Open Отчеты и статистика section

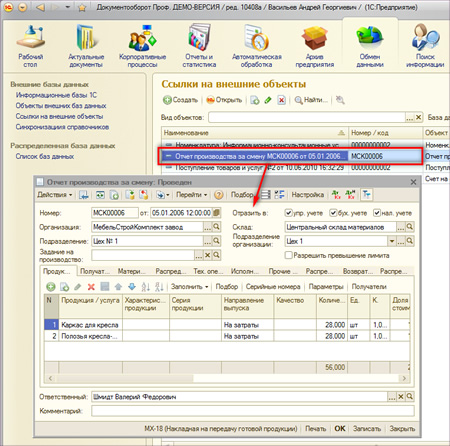pos(199,46)
